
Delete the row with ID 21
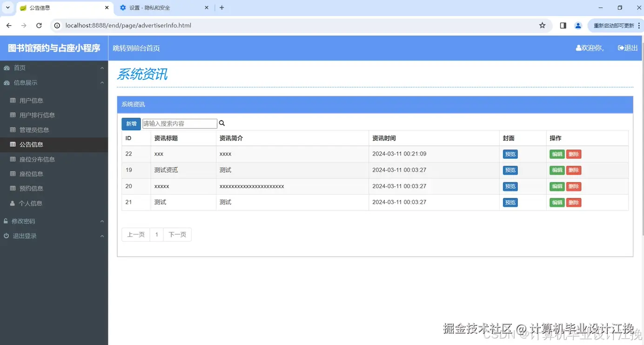(x=574, y=203)
